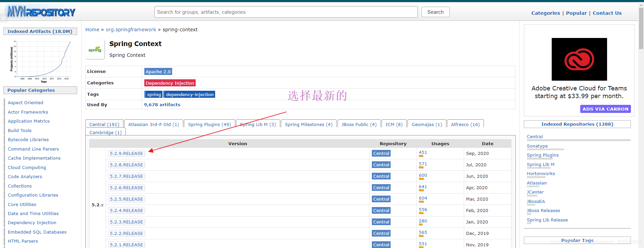Open the Adobe Creative Cloud ad text
The width and height of the screenshot is (644, 248).
click(x=579, y=92)
